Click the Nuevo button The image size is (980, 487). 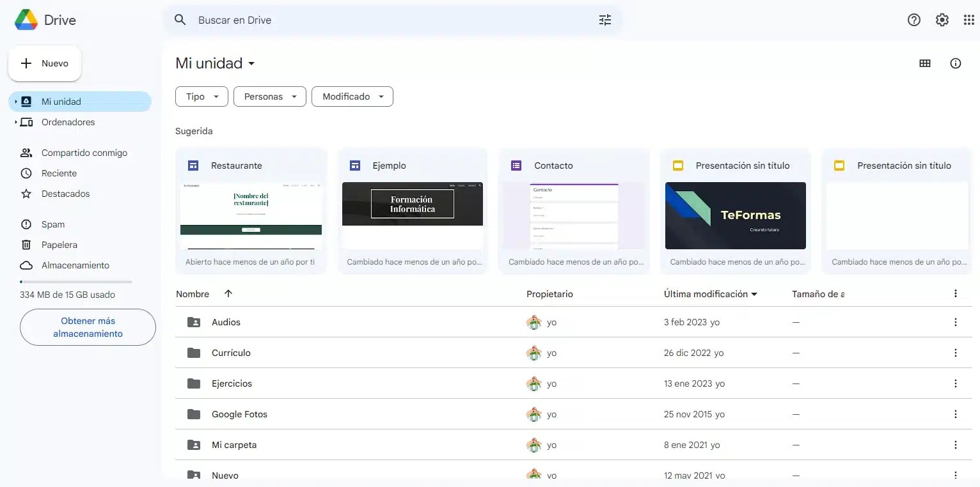[45, 63]
